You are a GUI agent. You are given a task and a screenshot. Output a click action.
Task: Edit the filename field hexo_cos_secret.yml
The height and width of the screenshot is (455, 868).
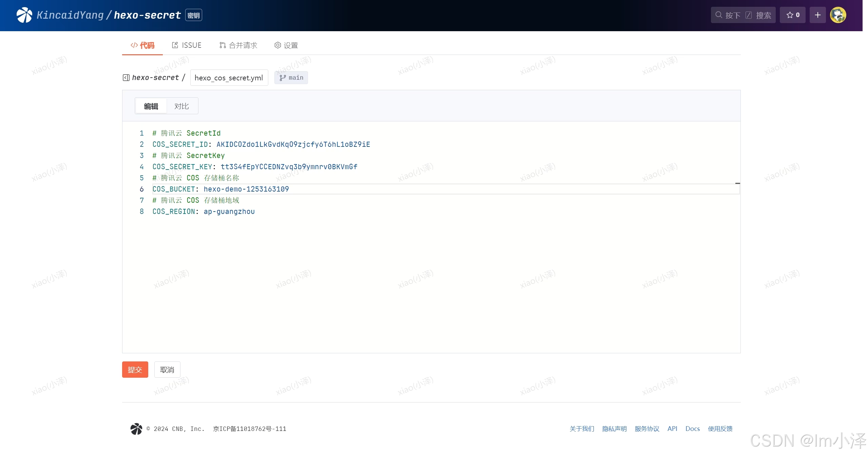click(x=229, y=78)
